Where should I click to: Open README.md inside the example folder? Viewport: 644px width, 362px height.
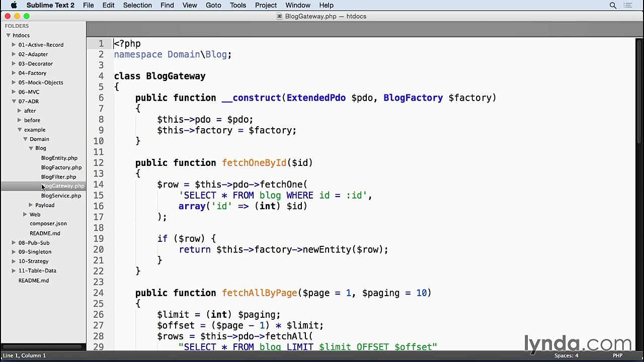coord(45,233)
